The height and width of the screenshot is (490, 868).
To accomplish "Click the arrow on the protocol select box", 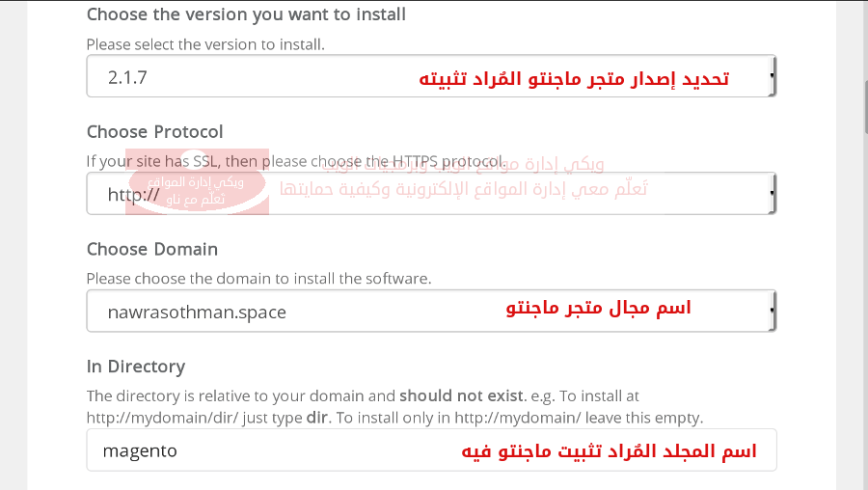I will click(x=773, y=194).
